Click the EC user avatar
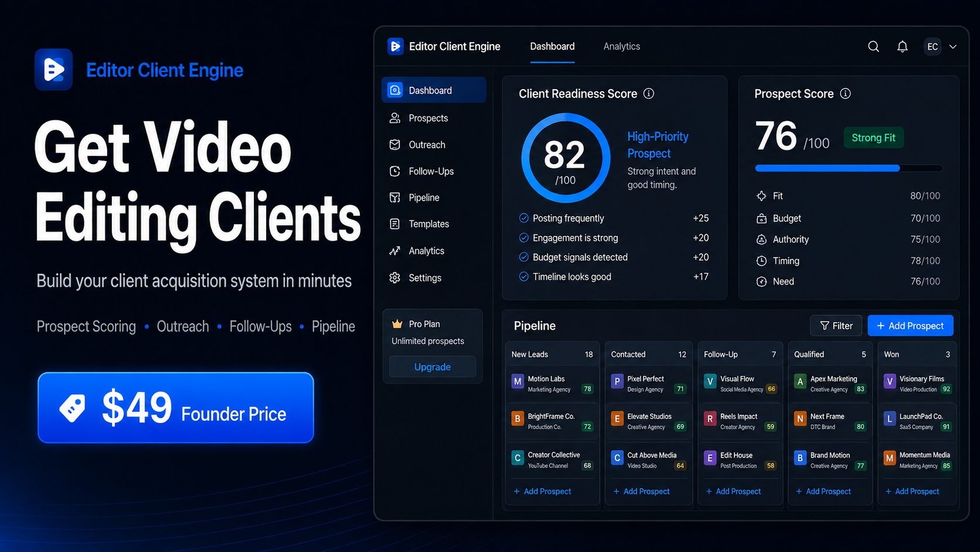The image size is (980, 552). point(933,46)
